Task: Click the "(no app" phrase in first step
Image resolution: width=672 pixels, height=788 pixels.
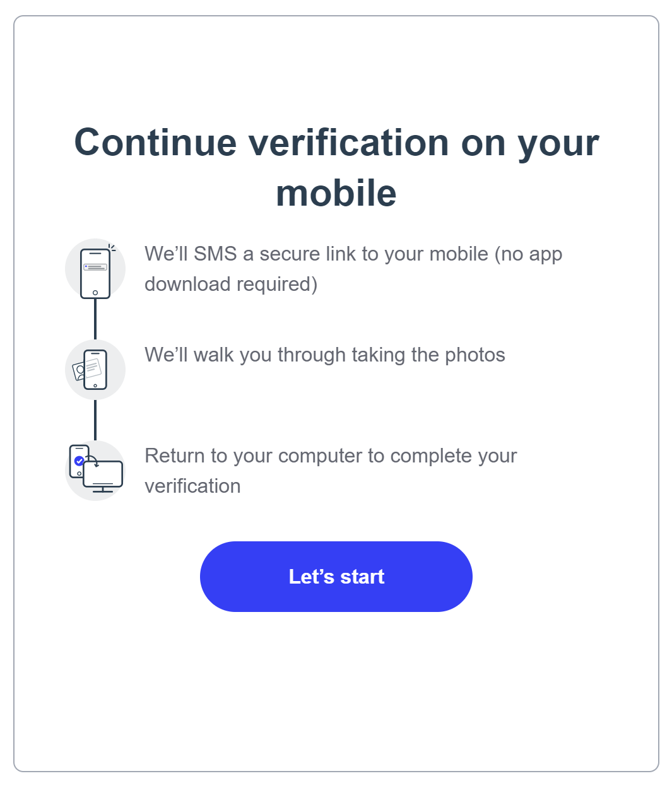Action: 528,254
